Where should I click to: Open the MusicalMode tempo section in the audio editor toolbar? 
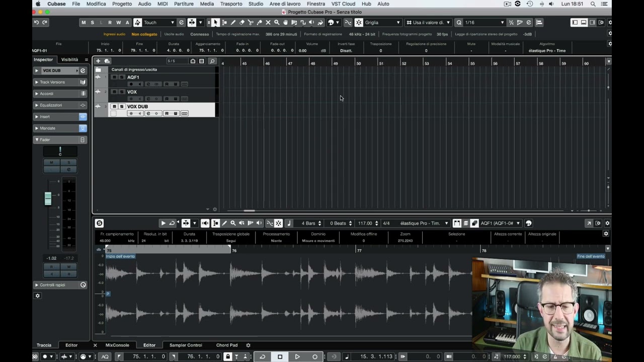point(288,223)
